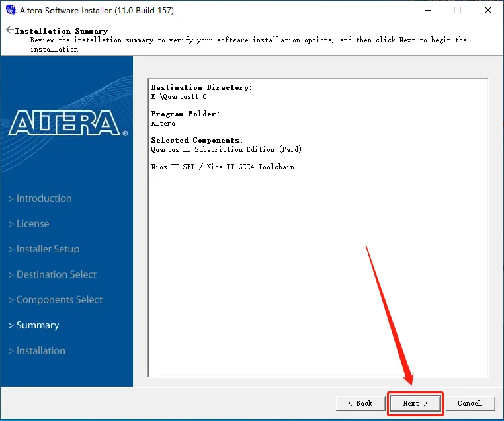Click 'Nios II SBT / Nios II GCC4 Toolchain' line
This screenshot has width=504, height=421.
tap(223, 167)
